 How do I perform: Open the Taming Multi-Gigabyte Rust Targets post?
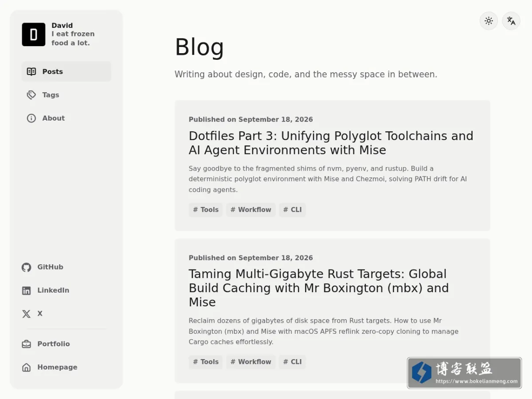pos(319,288)
